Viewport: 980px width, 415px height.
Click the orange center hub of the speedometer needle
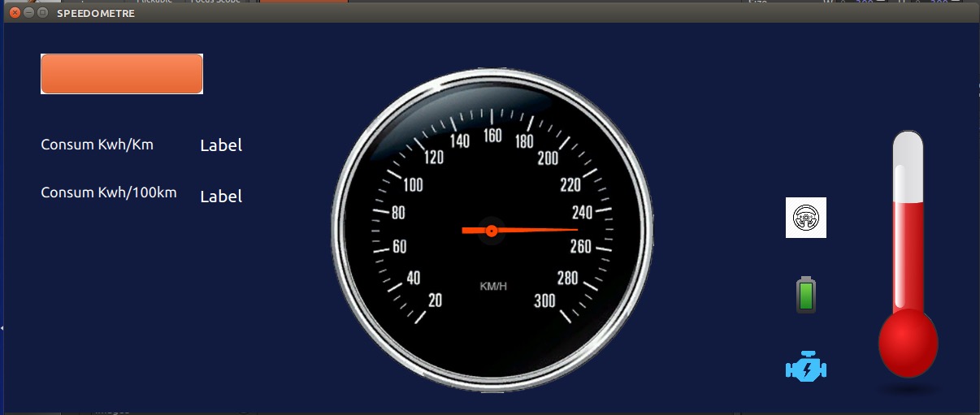[x=491, y=231]
